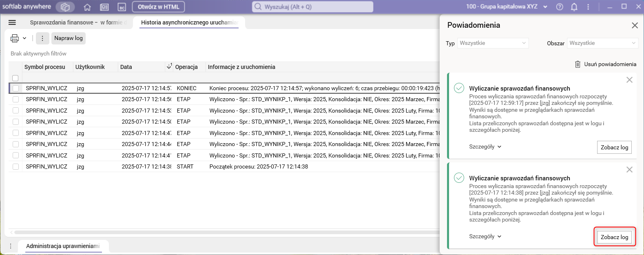Check the 12:14:53 ETAP row checkbox
The height and width of the screenshot is (255, 644).
click(15, 111)
